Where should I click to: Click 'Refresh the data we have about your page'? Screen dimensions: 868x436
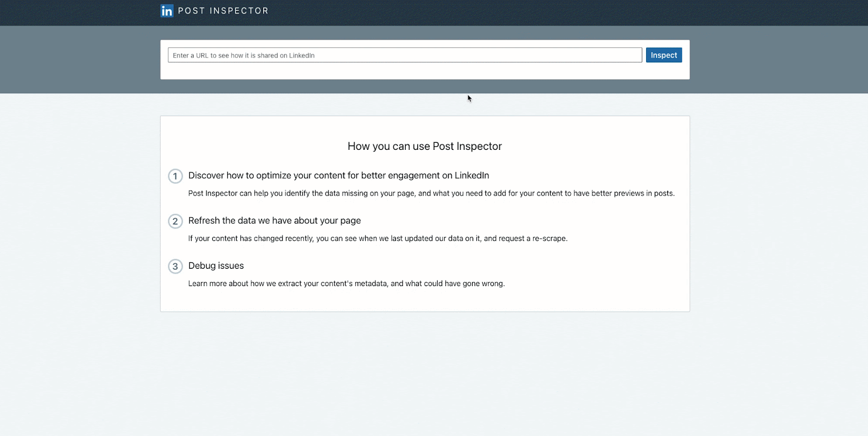[275, 220]
